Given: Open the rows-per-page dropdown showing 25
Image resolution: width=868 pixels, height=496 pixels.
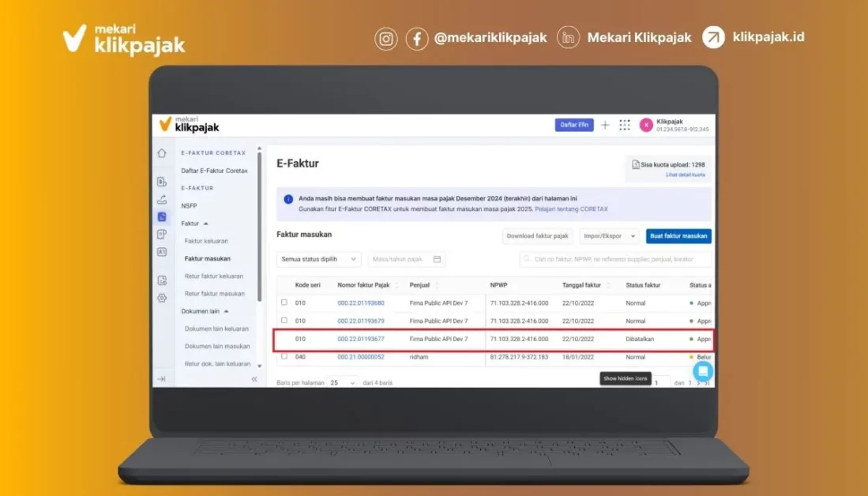Looking at the screenshot, I should (x=342, y=382).
